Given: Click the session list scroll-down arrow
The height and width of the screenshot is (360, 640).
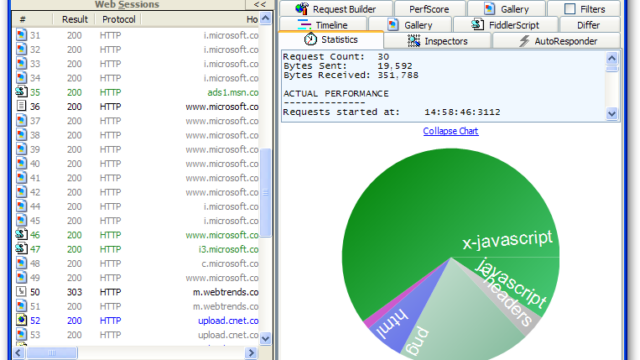Looking at the screenshot, I should (x=265, y=338).
